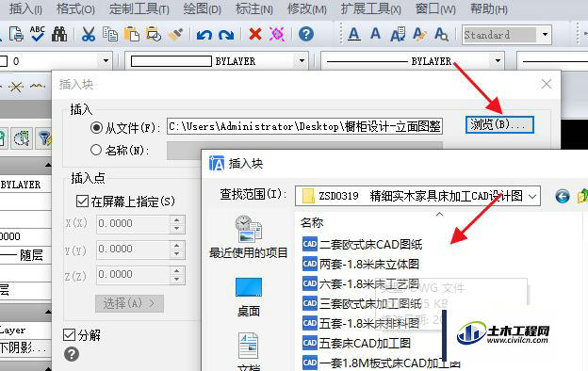This screenshot has height=371, width=588.
Task: Open the Draw (绘图) menu
Action: [x=203, y=8]
